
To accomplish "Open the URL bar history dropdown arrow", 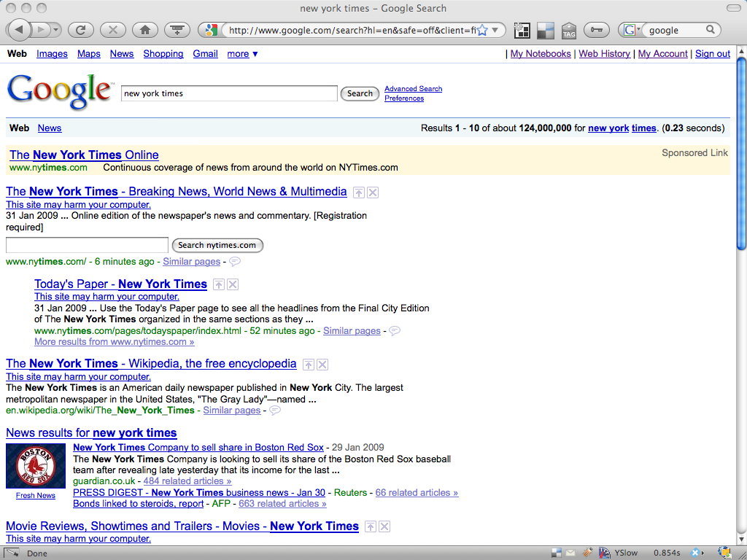I will click(x=495, y=30).
